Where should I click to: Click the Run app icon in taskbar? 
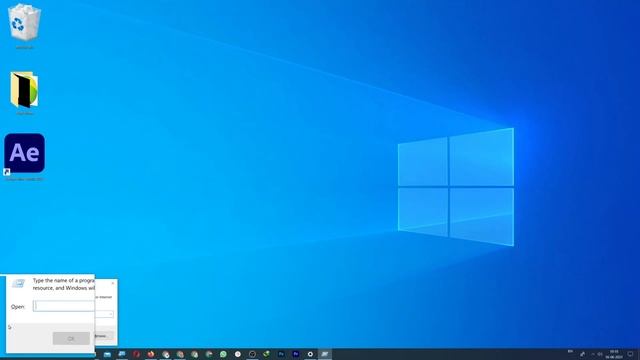(x=325, y=354)
